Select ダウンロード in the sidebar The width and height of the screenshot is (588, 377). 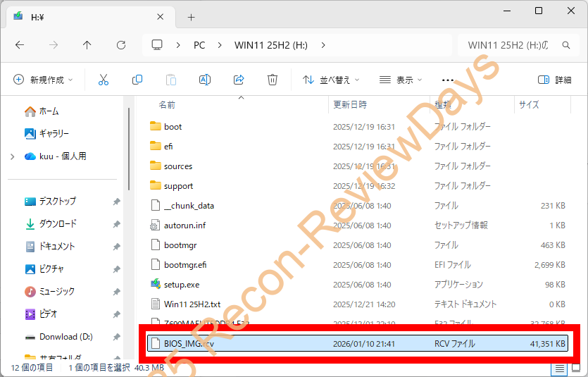[58, 223]
